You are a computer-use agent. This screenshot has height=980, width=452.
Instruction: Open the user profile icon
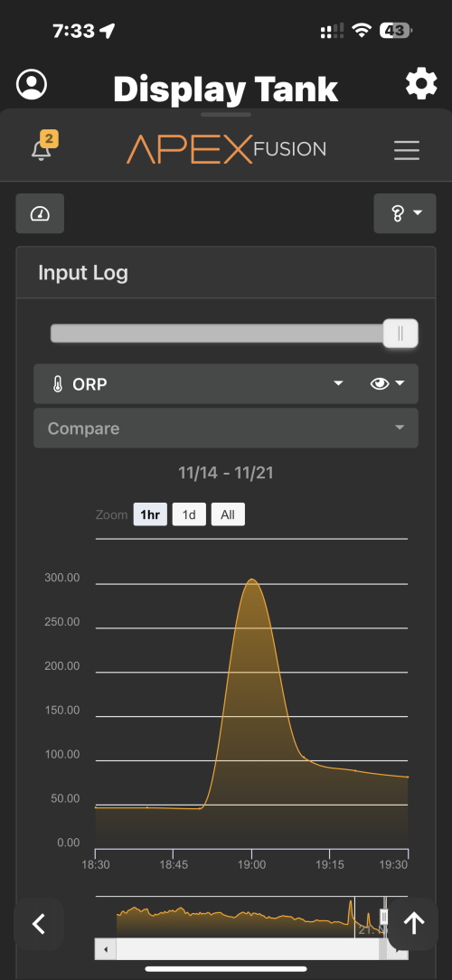32,84
